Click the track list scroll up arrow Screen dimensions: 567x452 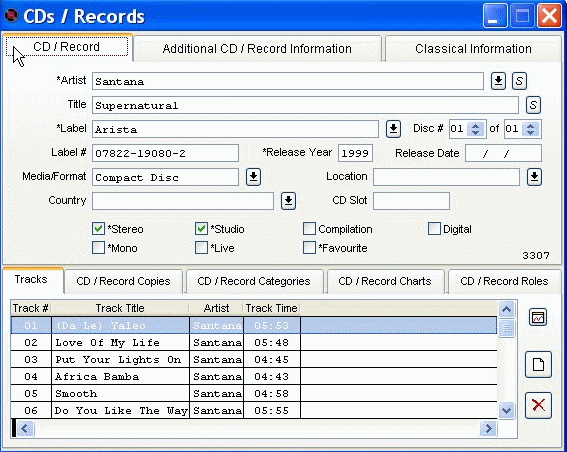pos(506,309)
